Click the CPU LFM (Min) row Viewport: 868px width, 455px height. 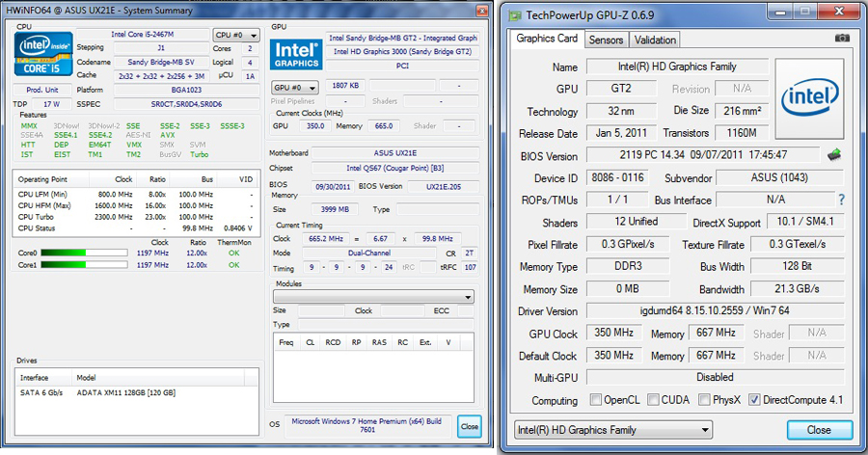point(136,195)
